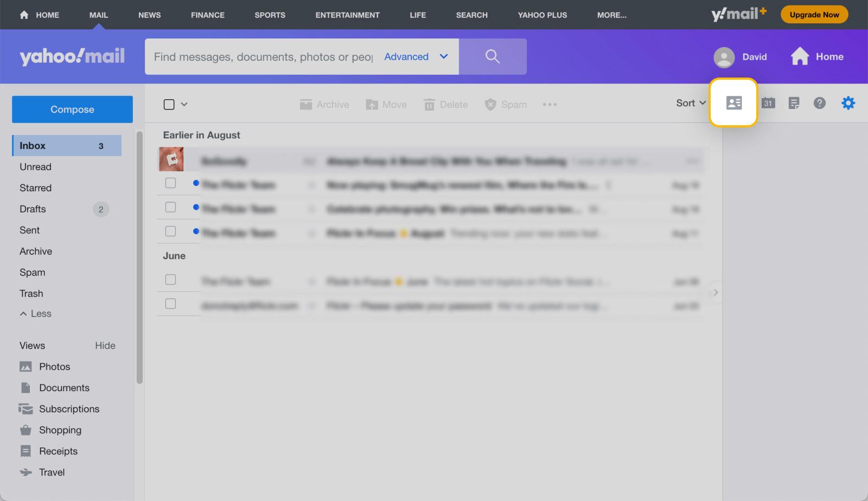This screenshot has height=501, width=868.
Task: Select the Delete trash icon
Action: tap(429, 104)
